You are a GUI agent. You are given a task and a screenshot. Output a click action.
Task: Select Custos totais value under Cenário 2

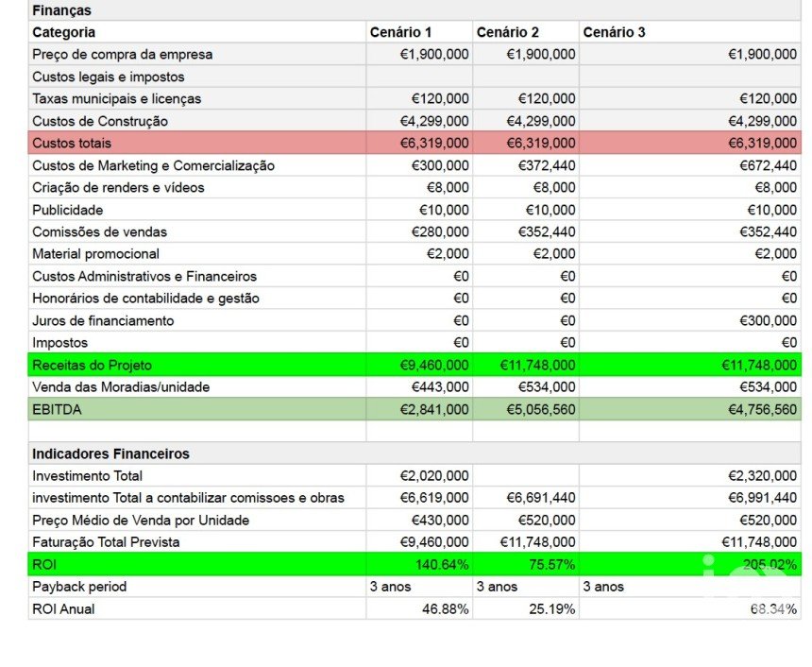(541, 143)
